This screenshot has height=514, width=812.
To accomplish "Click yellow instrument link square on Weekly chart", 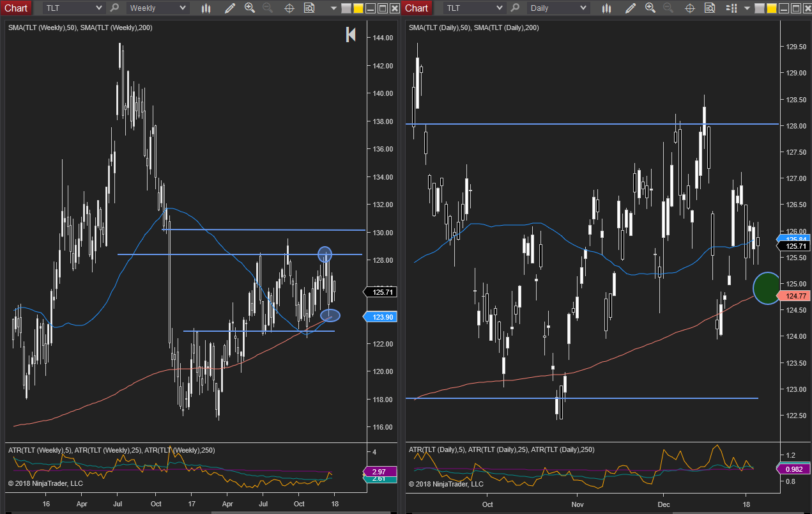I will (x=358, y=8).
